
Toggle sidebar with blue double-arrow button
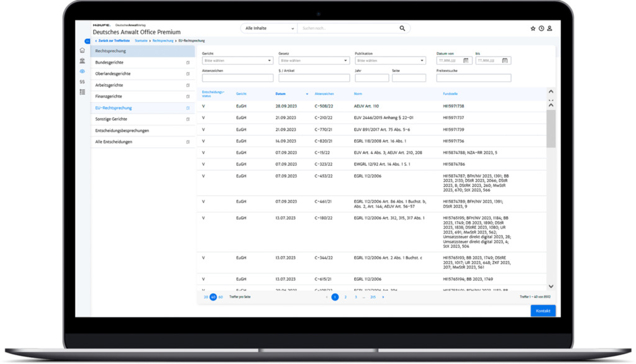click(87, 41)
